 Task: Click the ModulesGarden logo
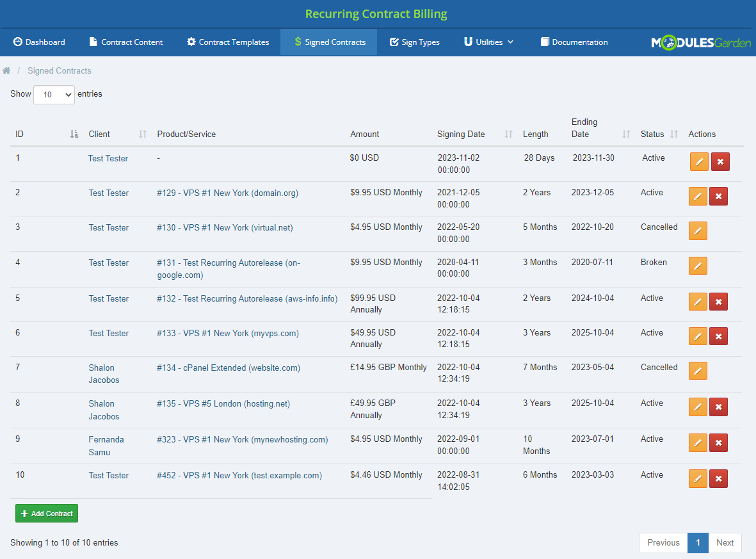point(700,42)
